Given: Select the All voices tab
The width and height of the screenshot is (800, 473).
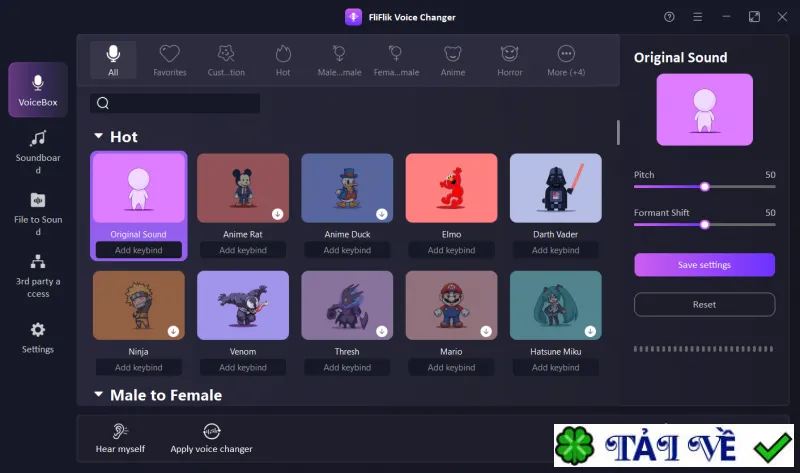Looking at the screenshot, I should [x=113, y=60].
